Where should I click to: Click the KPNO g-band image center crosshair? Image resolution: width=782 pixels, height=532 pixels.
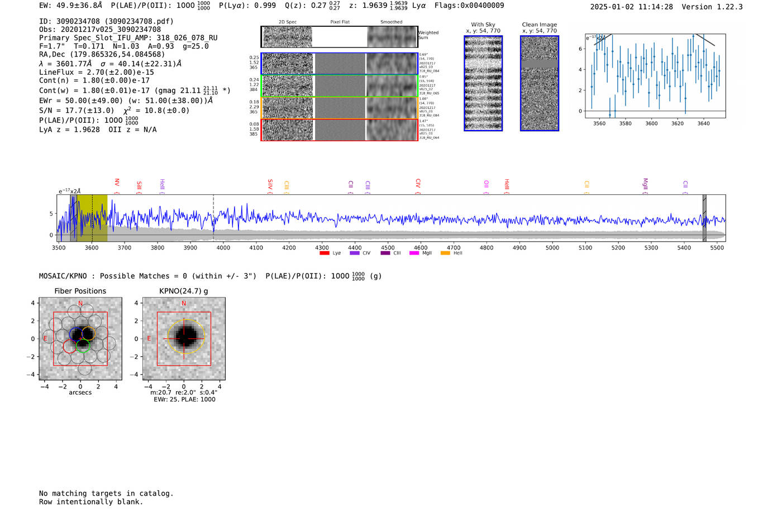[184, 338]
